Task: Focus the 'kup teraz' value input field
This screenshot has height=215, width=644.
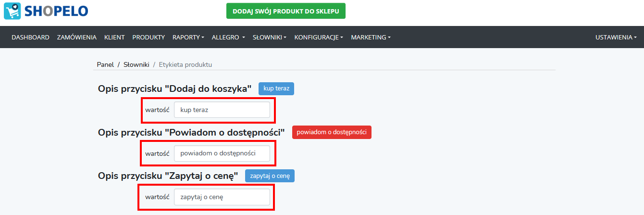Action: [x=222, y=110]
